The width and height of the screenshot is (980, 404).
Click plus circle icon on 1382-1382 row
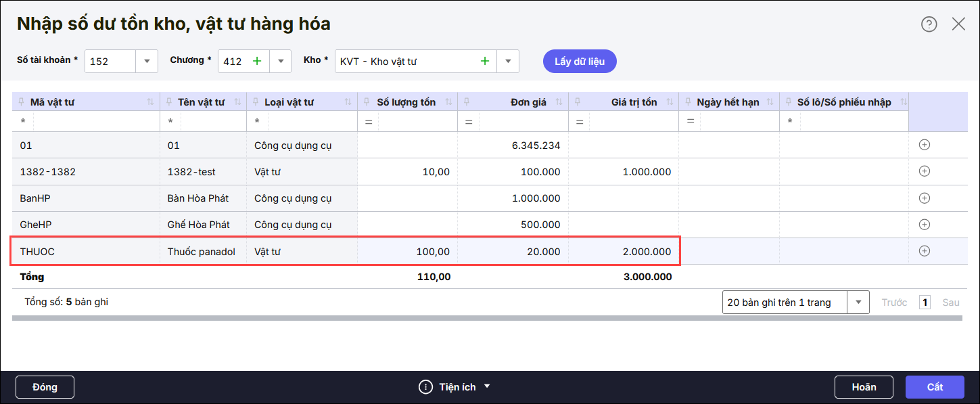point(925,171)
